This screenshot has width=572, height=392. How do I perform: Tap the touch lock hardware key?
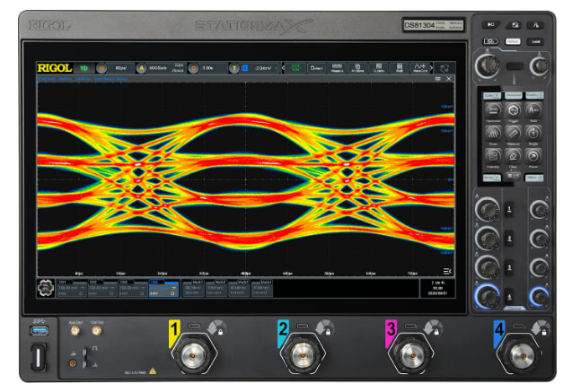pyautogui.click(x=535, y=25)
